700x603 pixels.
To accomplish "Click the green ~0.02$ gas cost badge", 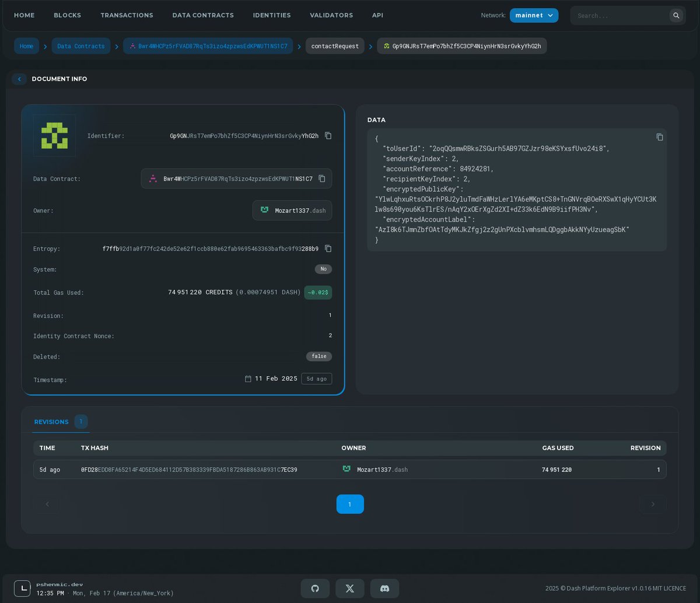I will (318, 292).
